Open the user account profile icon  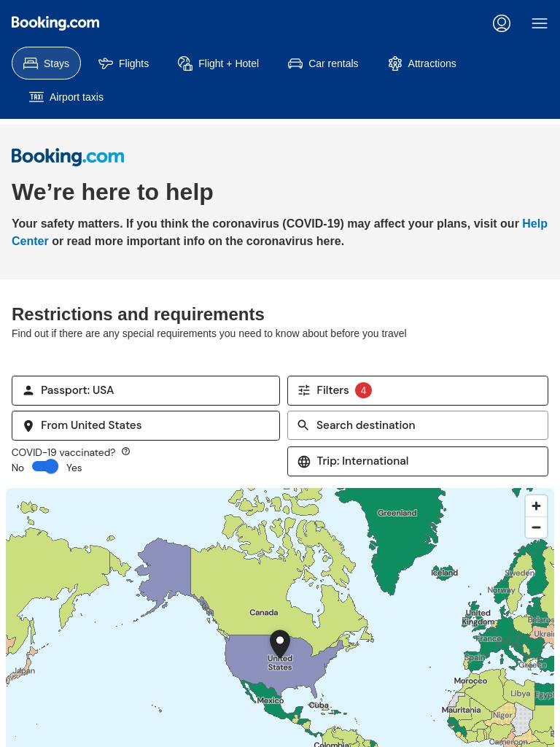pyautogui.click(x=502, y=23)
